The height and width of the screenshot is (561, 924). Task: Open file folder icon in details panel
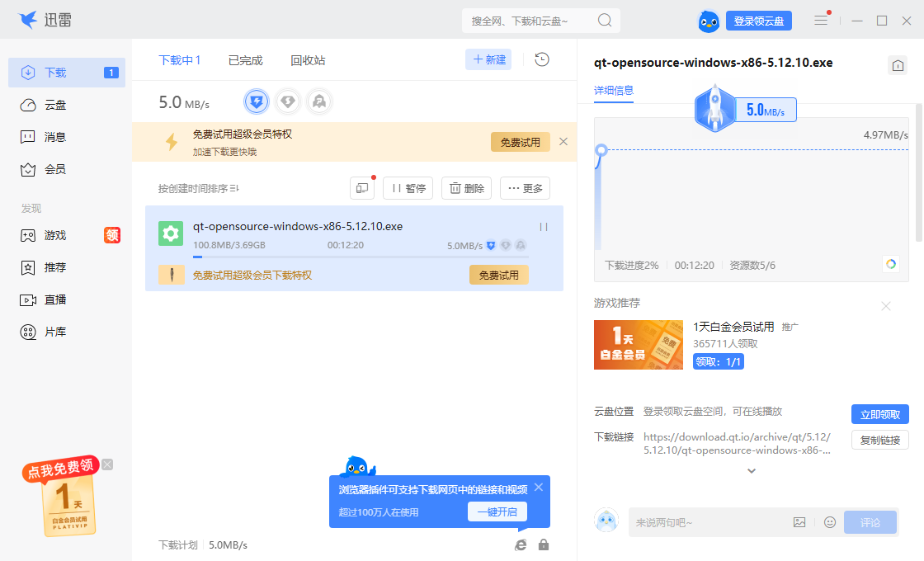tap(898, 65)
